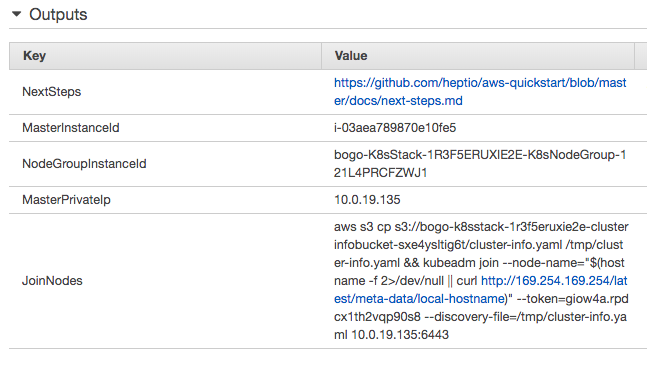Screen dimensions: 647x367
Task: Click the Outputs section heading
Action: [x=58, y=14]
